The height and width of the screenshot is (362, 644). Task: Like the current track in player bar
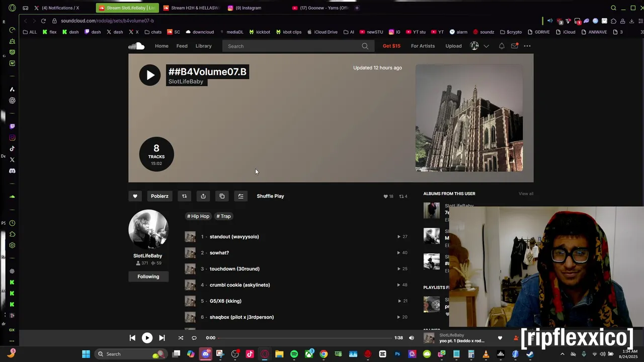coord(500,338)
